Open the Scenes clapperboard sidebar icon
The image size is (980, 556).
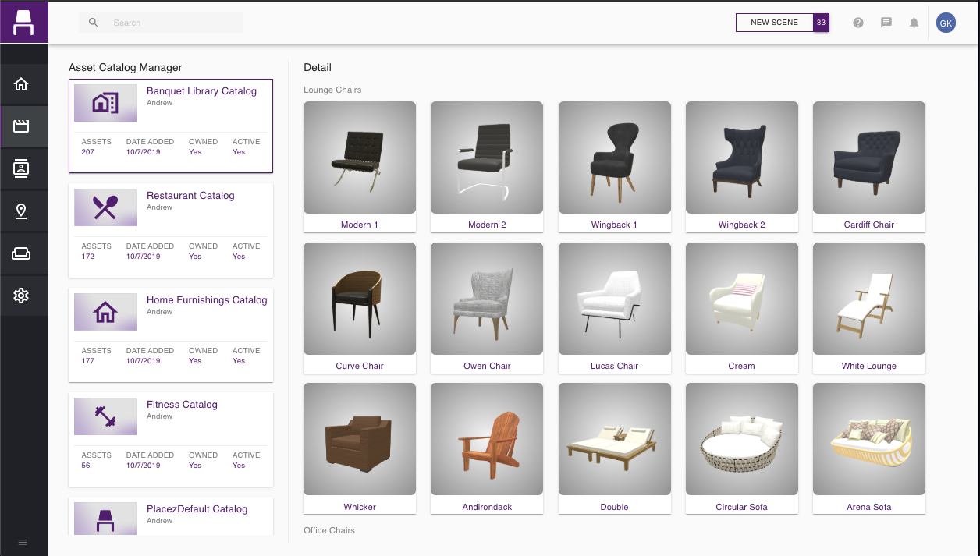(x=21, y=126)
